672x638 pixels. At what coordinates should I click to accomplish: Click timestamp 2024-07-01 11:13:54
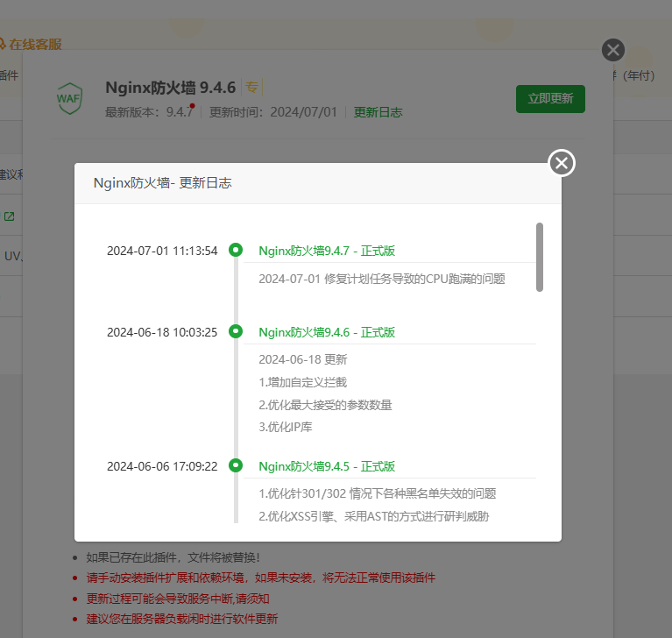(x=162, y=251)
